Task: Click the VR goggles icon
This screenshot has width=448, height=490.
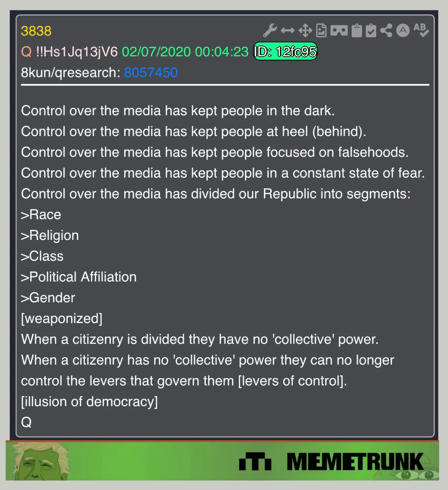Action: pos(339,31)
